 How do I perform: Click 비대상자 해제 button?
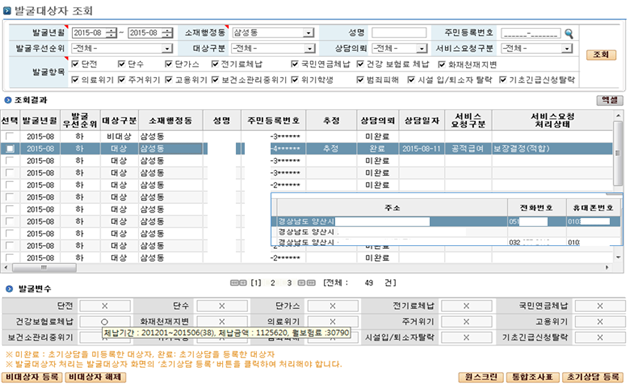coord(95,377)
